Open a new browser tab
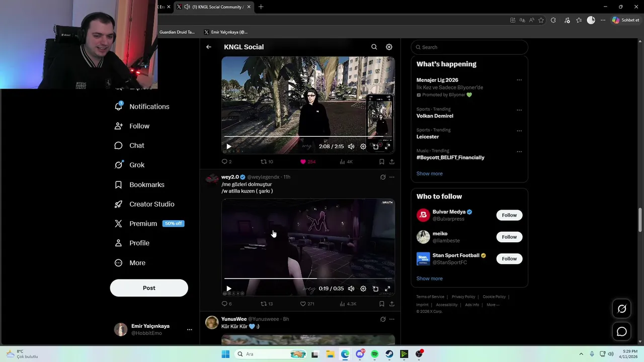The height and width of the screenshot is (362, 644). pos(261,7)
